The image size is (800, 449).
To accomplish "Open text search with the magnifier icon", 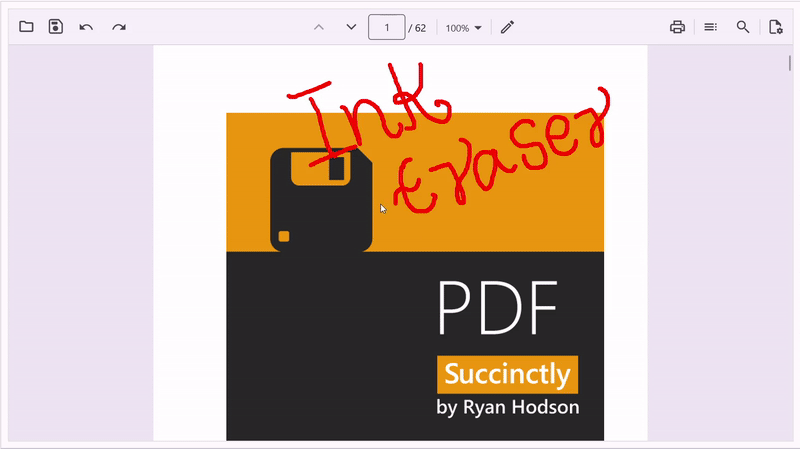I will tap(743, 27).
